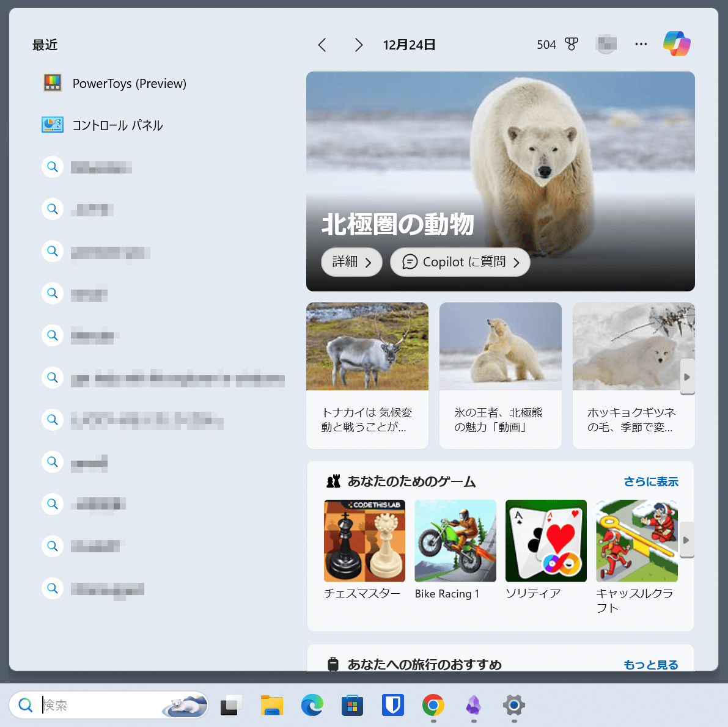Launch PowerToys (Preview) from recent list
The width and height of the screenshot is (728, 727).
(129, 84)
